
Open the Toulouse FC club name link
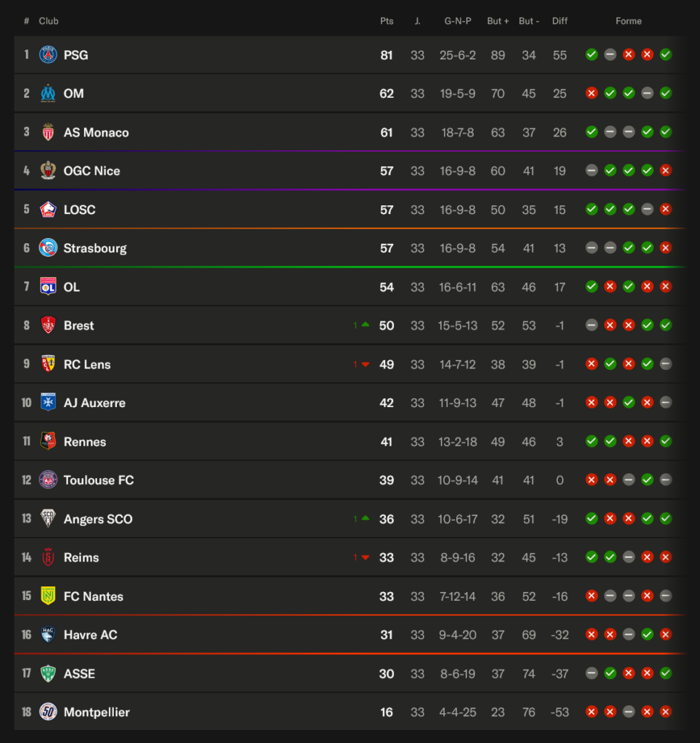tap(99, 480)
